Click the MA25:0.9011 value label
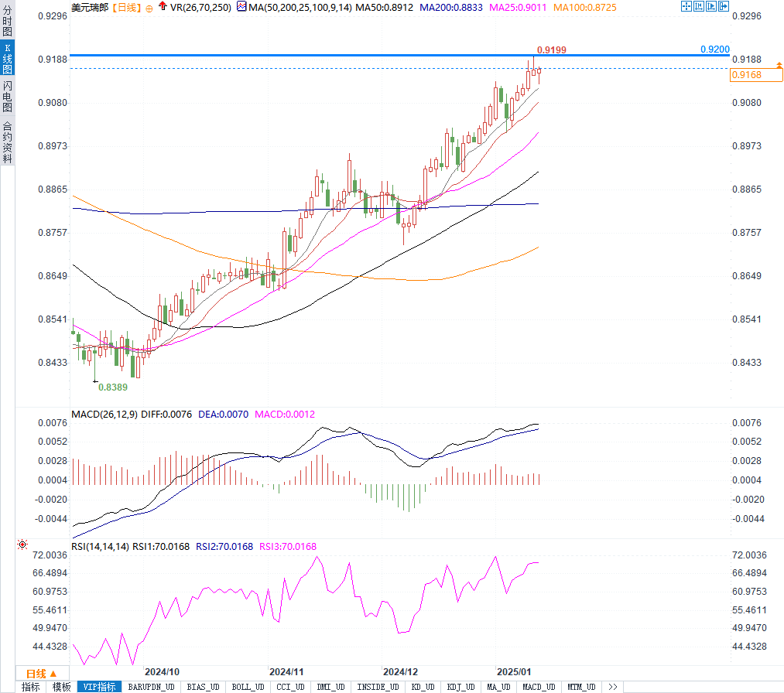This screenshot has height=693, width=784. 518,8
